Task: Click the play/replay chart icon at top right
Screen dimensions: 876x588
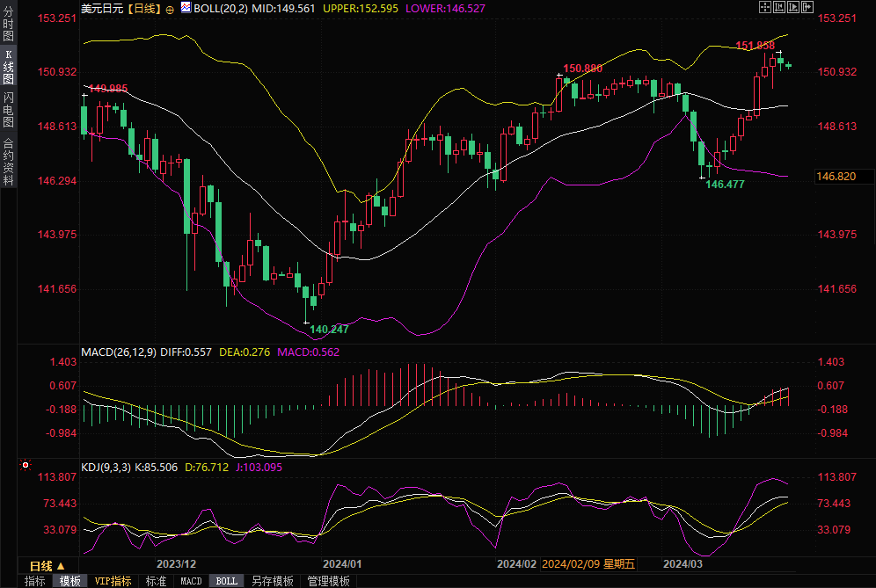Action: coord(792,7)
